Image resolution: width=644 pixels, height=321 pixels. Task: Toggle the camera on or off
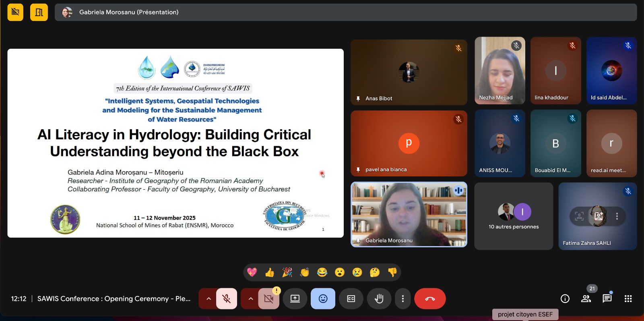click(268, 299)
